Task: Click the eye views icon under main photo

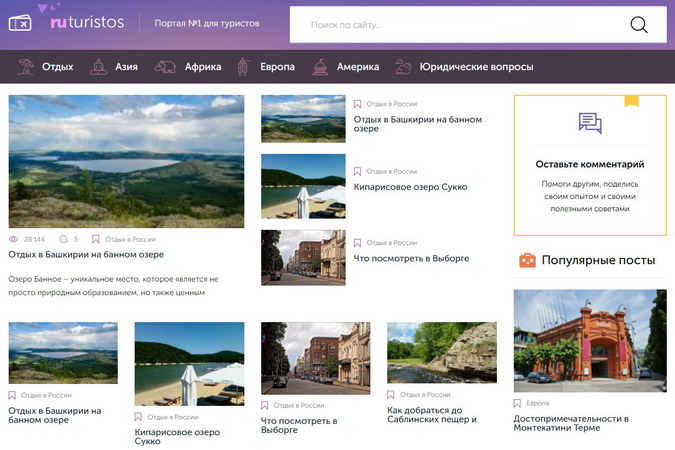Action: 13,239
